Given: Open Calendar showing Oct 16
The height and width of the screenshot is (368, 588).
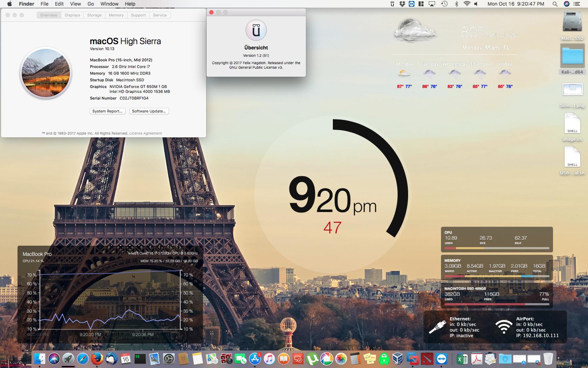Looking at the screenshot, I should coord(126,359).
